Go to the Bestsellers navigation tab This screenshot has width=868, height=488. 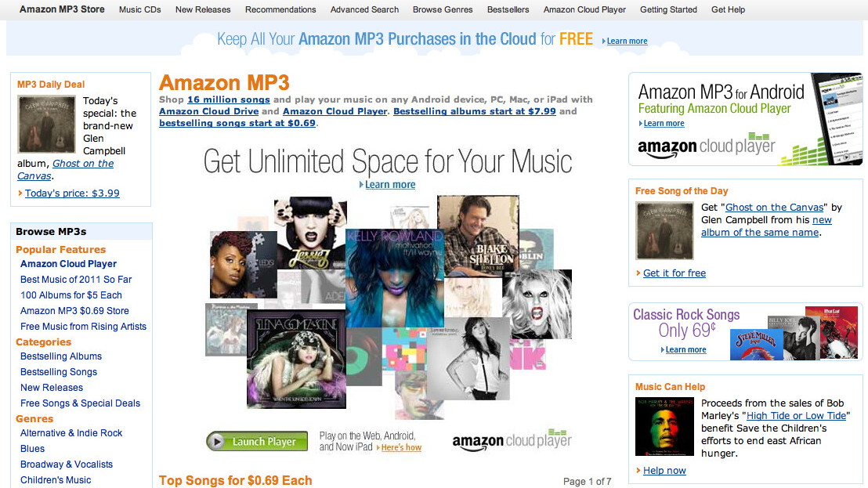(508, 9)
